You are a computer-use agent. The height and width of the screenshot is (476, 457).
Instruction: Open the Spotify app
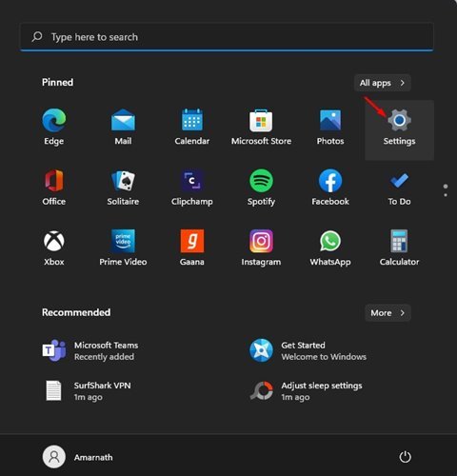261,181
